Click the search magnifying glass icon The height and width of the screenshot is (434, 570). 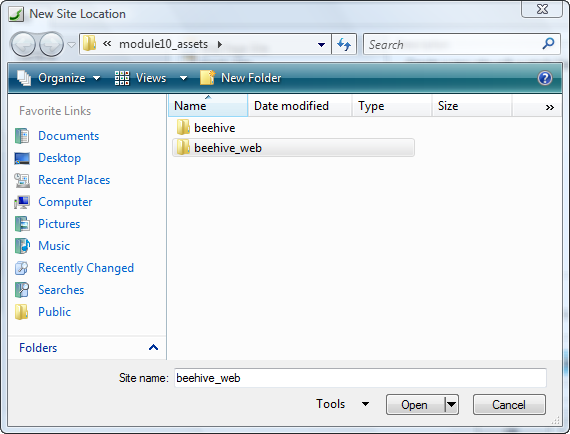pyautogui.click(x=548, y=44)
